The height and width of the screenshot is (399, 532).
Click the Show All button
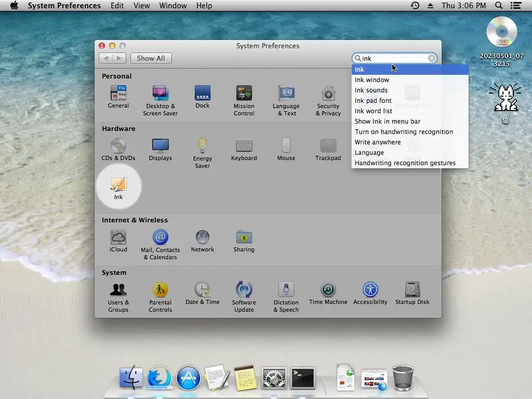151,58
